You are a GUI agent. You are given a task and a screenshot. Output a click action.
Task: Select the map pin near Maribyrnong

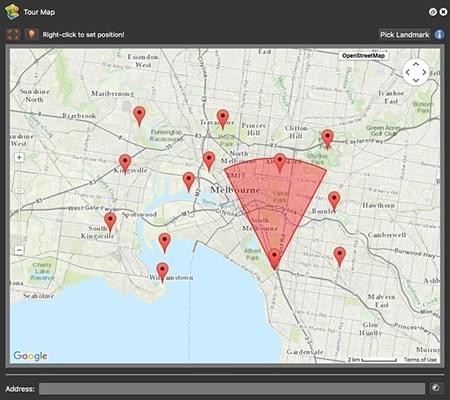[139, 116]
